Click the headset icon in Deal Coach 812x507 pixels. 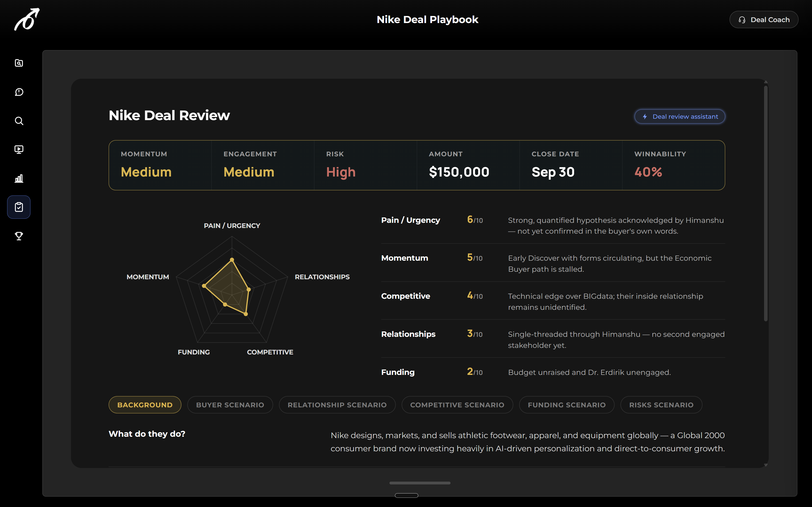(742, 20)
